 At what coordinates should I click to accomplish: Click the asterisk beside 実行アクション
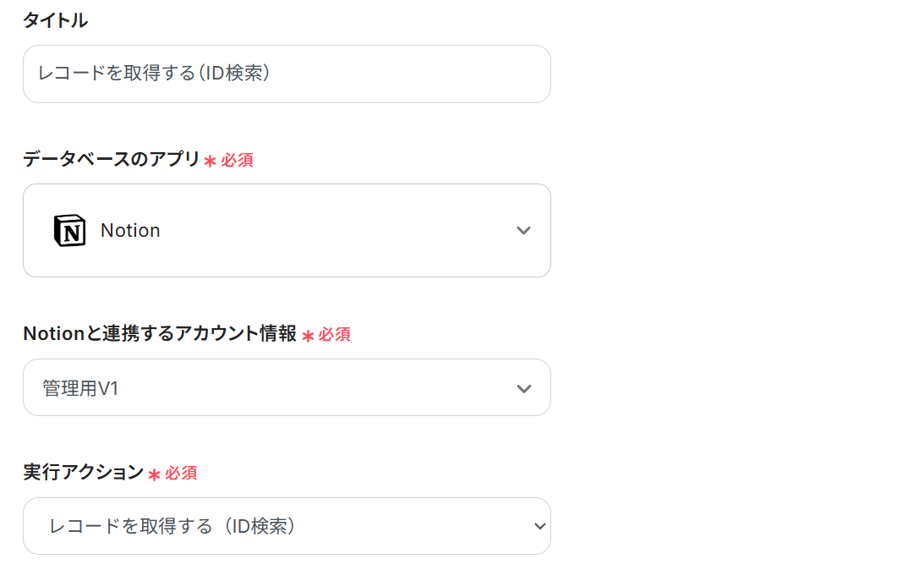coord(154,474)
